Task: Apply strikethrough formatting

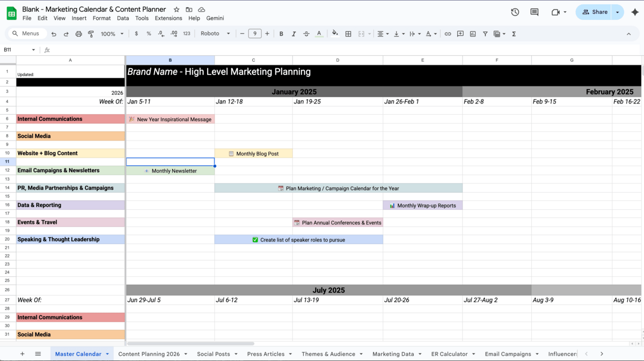Action: [306, 33]
